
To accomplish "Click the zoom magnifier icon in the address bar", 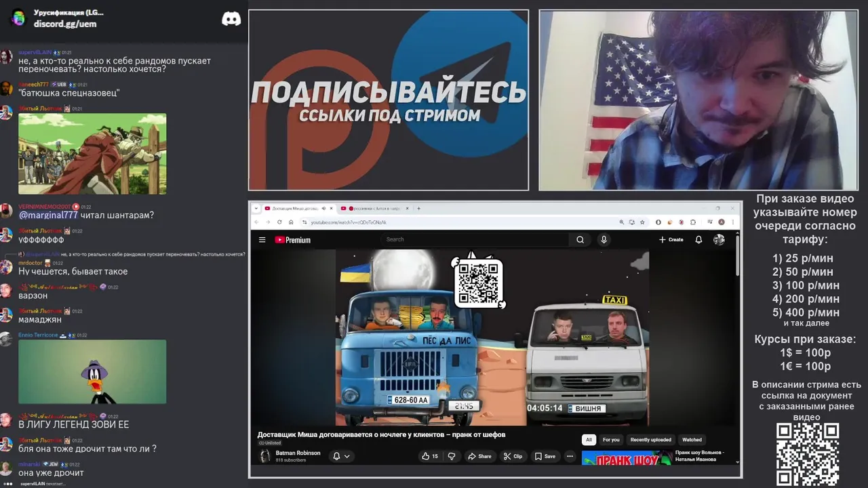I will tap(621, 222).
